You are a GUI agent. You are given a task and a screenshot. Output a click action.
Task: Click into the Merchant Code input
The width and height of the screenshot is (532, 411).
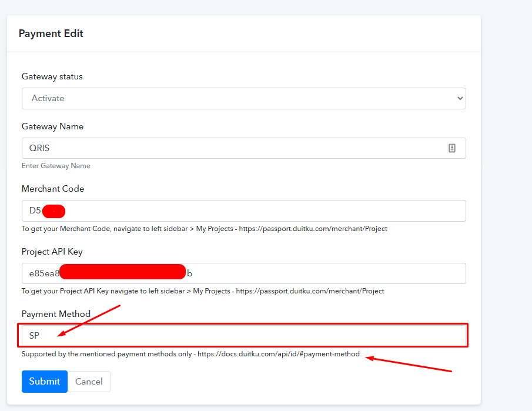[265, 210]
